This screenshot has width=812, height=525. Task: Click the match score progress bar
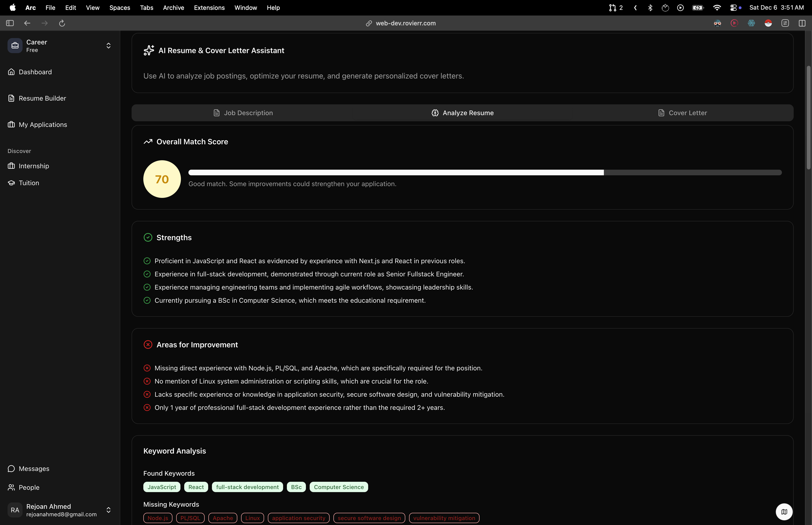point(485,172)
